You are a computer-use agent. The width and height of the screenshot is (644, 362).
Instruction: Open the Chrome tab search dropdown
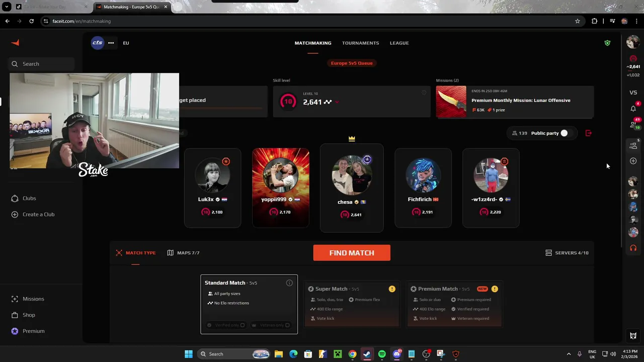pos(7,7)
